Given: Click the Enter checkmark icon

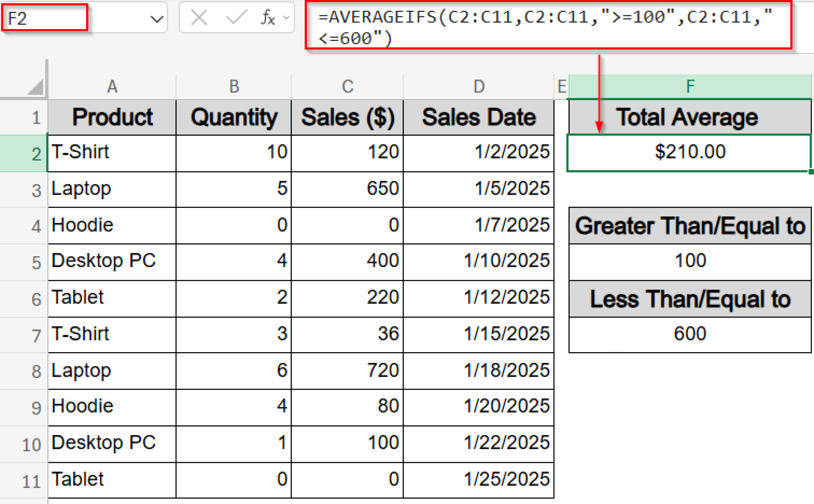Looking at the screenshot, I should (x=236, y=17).
